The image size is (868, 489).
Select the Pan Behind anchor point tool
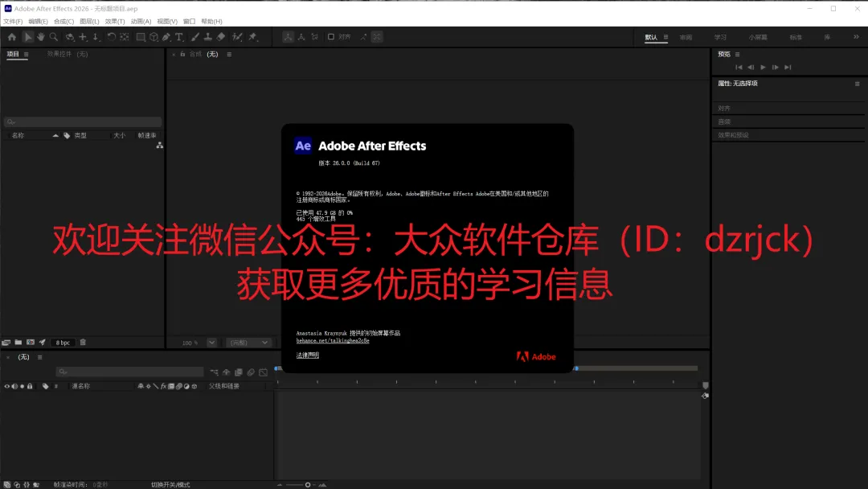coord(125,37)
